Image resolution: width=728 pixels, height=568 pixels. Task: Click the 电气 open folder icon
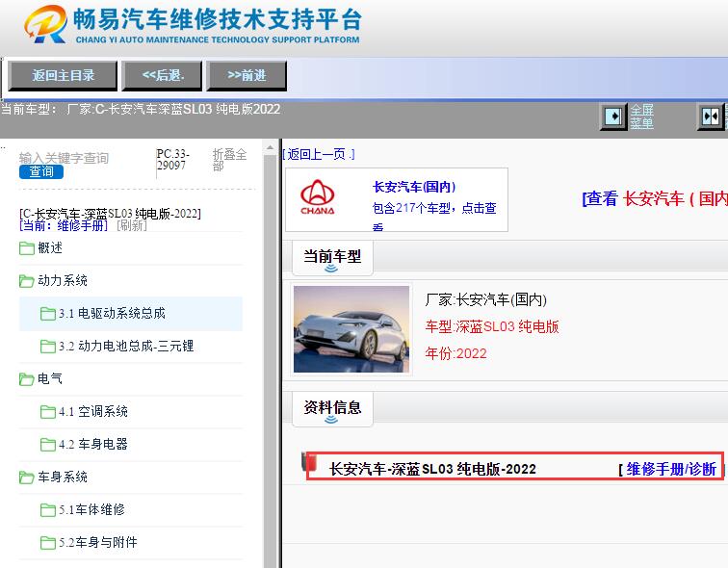26,379
